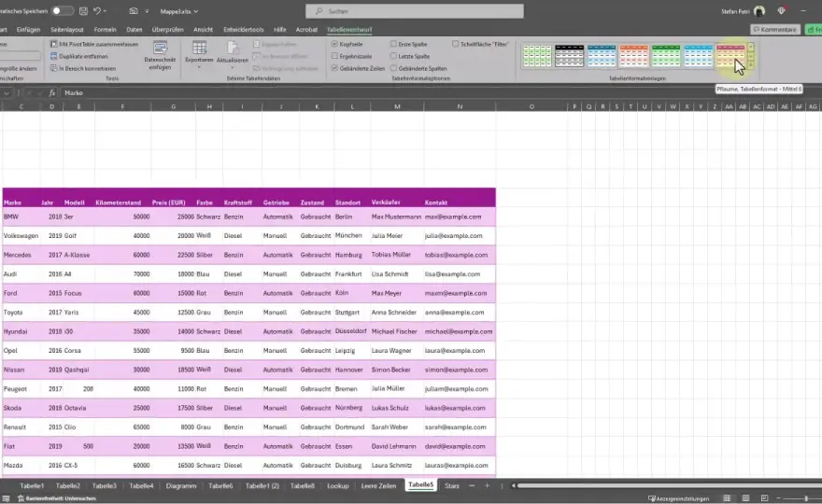
Task: Apply the green table style
Action: tap(666, 56)
